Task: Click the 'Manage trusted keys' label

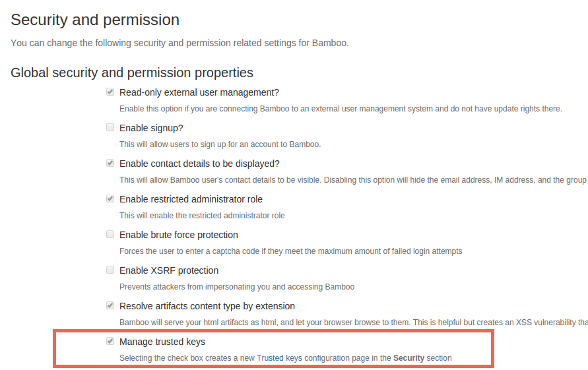Action: click(162, 342)
